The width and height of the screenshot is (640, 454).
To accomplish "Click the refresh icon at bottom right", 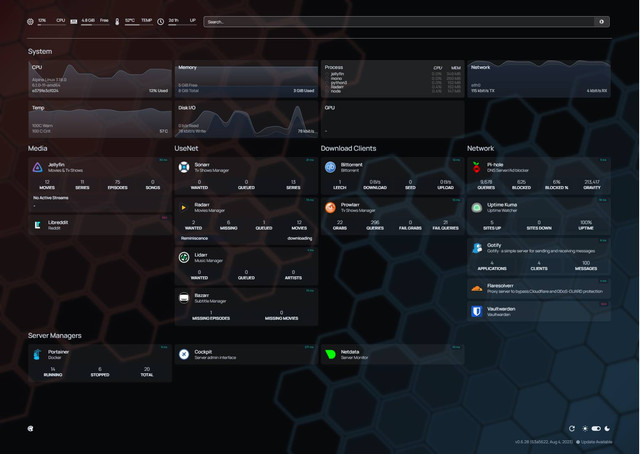I will click(x=572, y=428).
